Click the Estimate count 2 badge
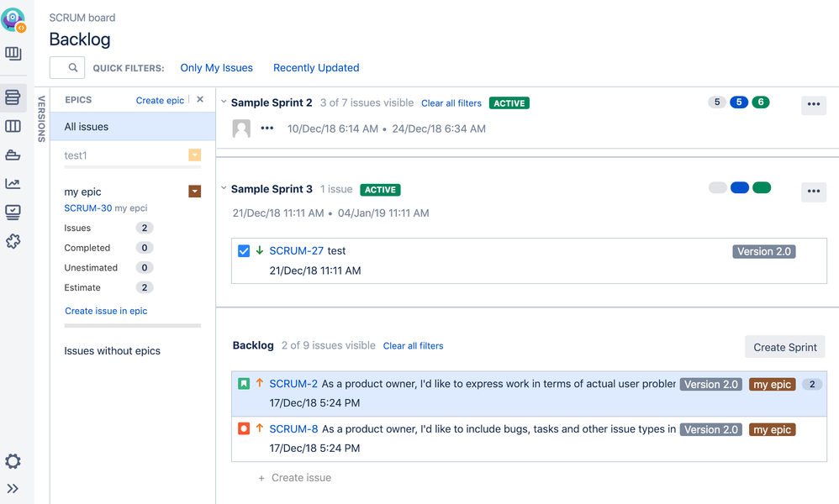 pos(145,287)
